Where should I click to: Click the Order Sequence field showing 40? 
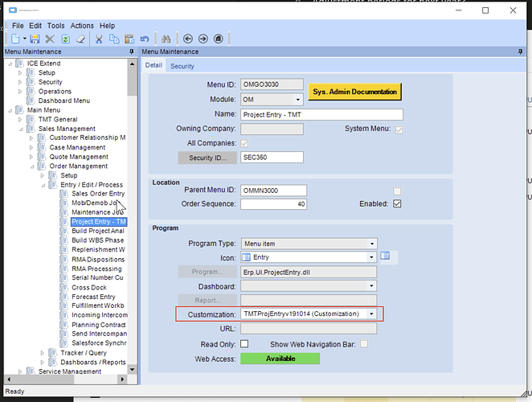273,204
